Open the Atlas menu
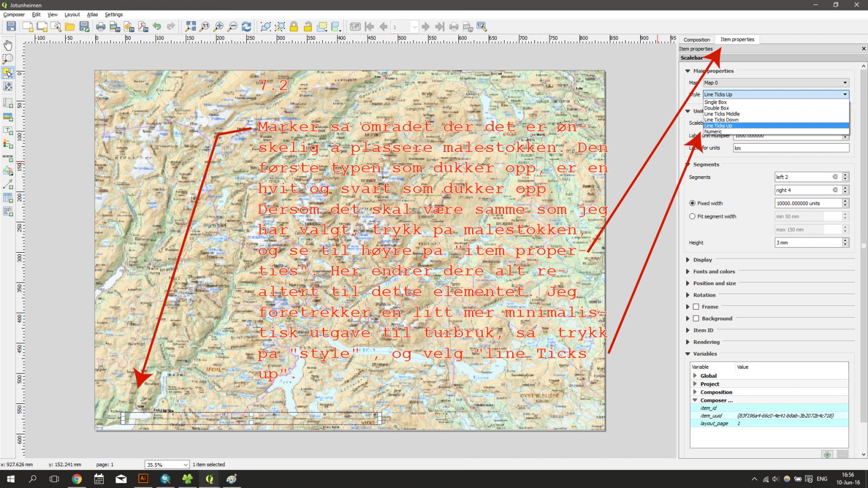868x488 pixels. coord(92,15)
